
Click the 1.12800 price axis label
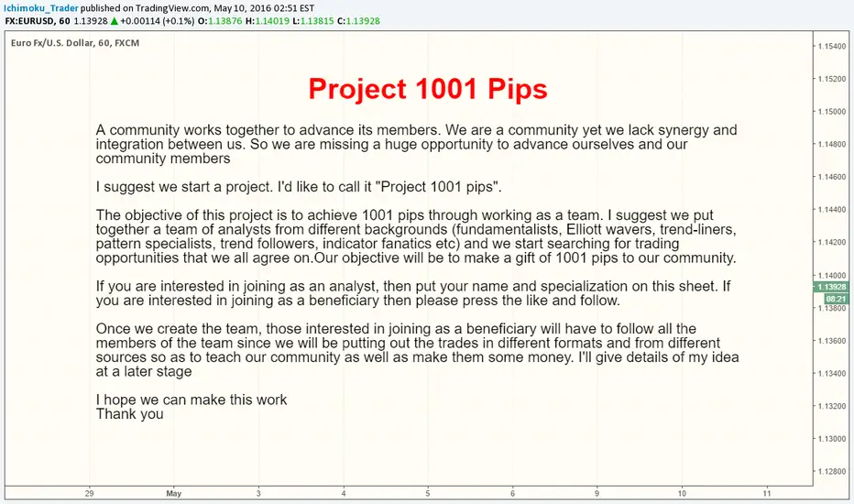(832, 472)
